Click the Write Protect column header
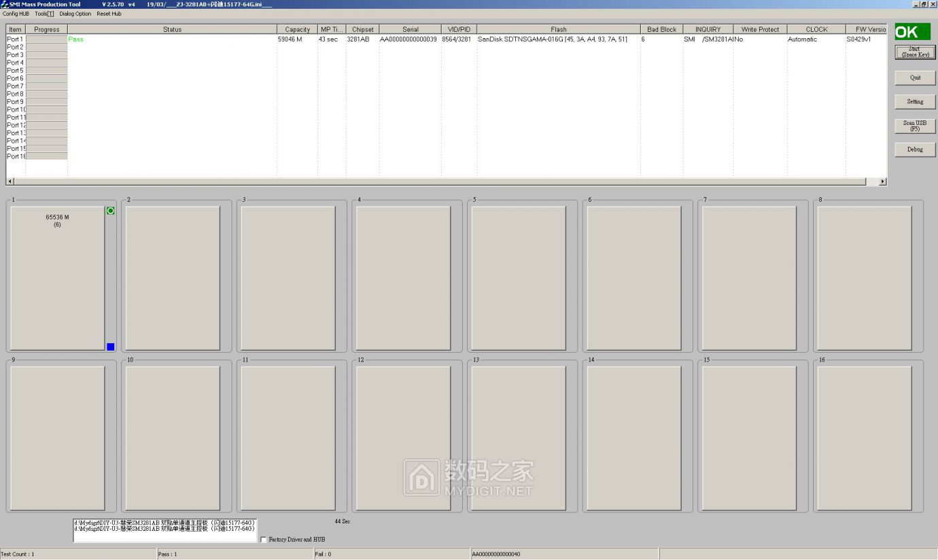938x560 pixels. click(x=760, y=29)
